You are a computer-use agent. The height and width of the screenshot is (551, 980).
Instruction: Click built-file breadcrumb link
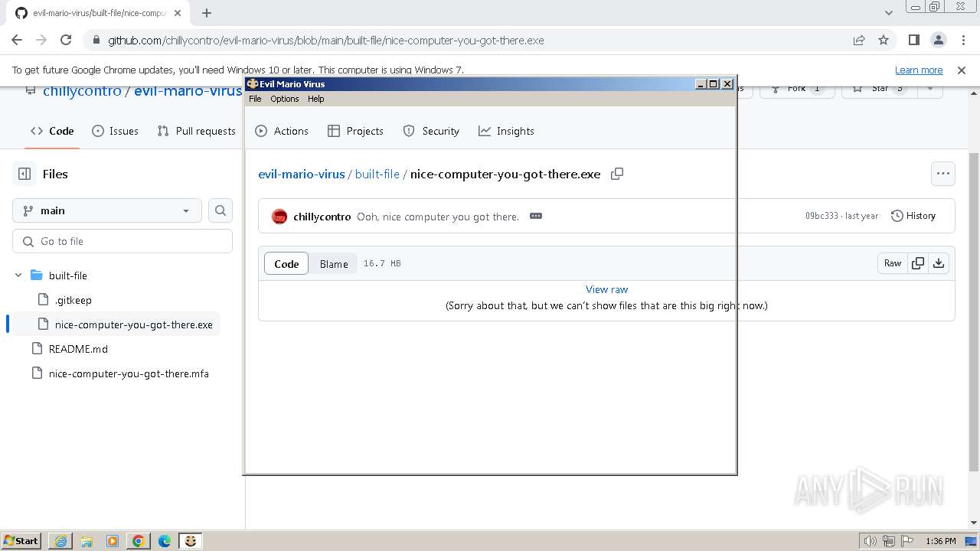(377, 174)
